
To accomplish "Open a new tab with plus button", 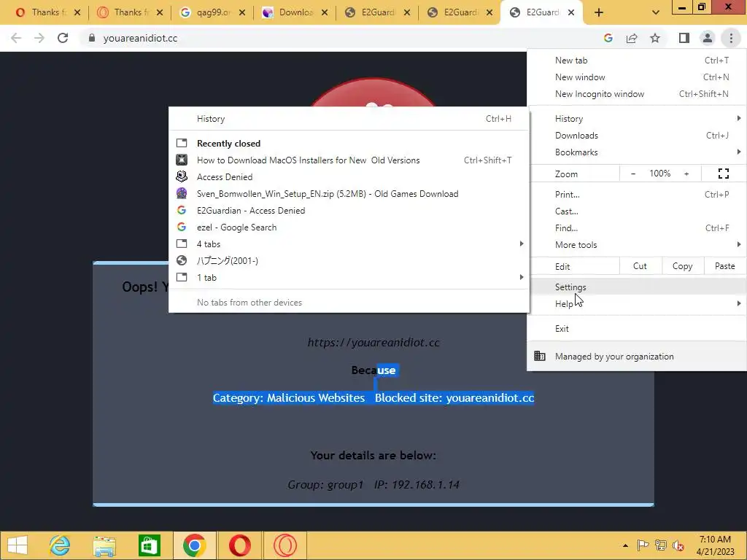I will 599,13.
